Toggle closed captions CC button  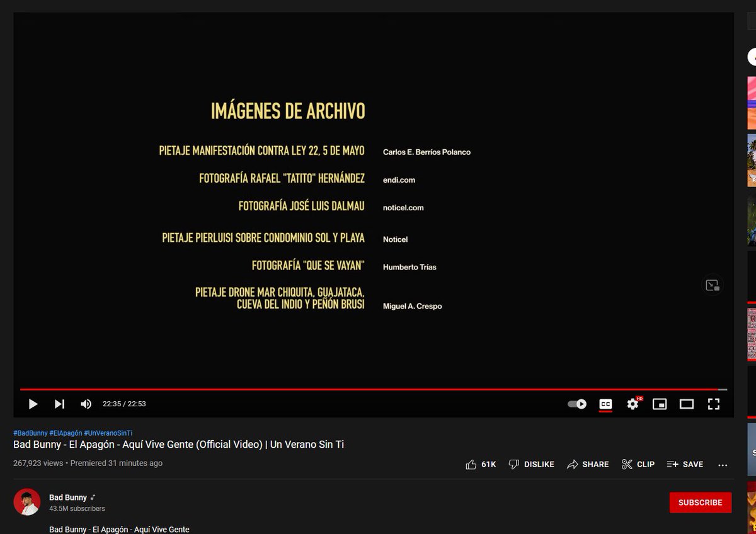605,404
